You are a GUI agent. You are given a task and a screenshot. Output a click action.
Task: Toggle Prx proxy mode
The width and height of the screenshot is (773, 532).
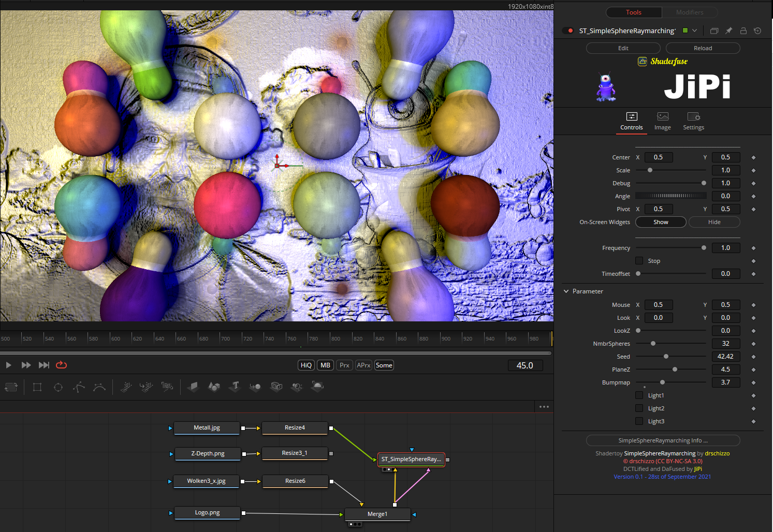pyautogui.click(x=344, y=365)
